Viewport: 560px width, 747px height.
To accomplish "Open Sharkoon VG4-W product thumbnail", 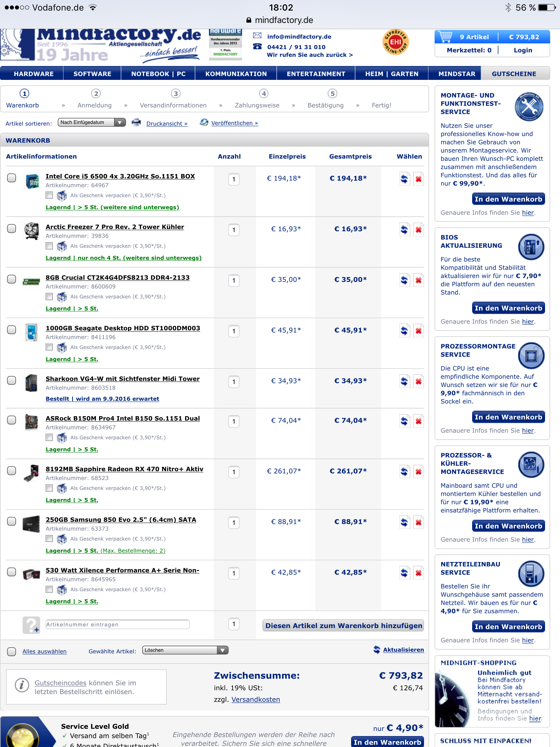I will (x=31, y=383).
